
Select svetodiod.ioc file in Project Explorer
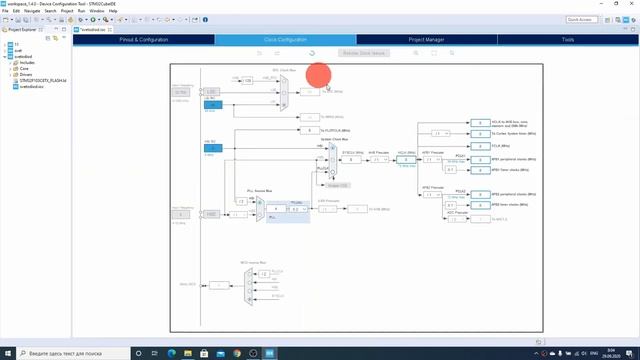pos(32,87)
